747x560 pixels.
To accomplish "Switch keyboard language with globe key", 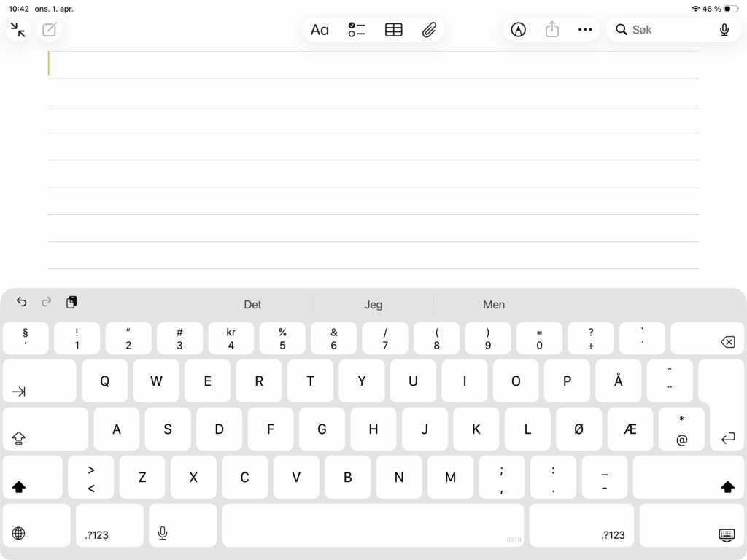I will point(36,526).
